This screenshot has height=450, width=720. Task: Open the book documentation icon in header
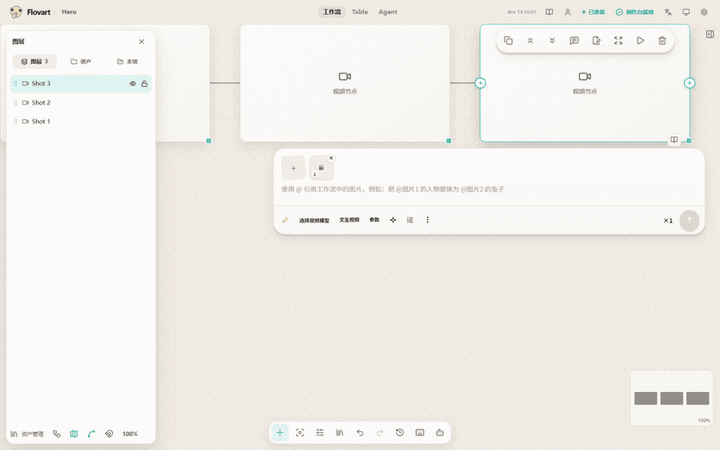(x=549, y=12)
